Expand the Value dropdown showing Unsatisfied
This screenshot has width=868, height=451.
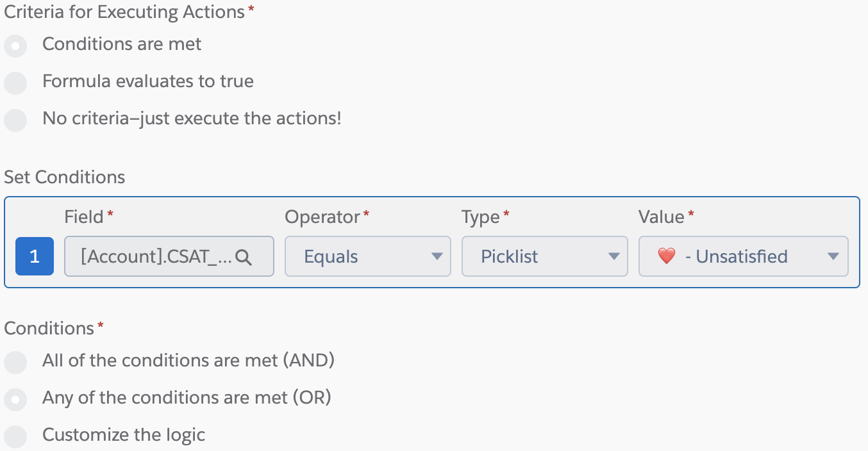744,256
